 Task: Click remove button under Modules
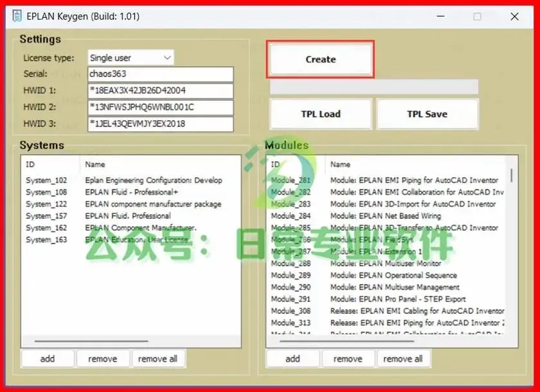pyautogui.click(x=348, y=359)
